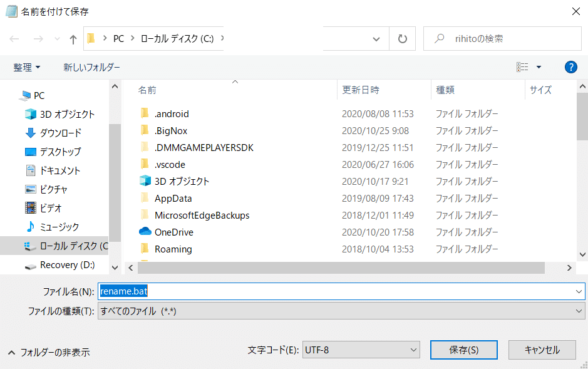Select the MicrosoftEdgeBackups folder
588x369 pixels.
coord(202,216)
